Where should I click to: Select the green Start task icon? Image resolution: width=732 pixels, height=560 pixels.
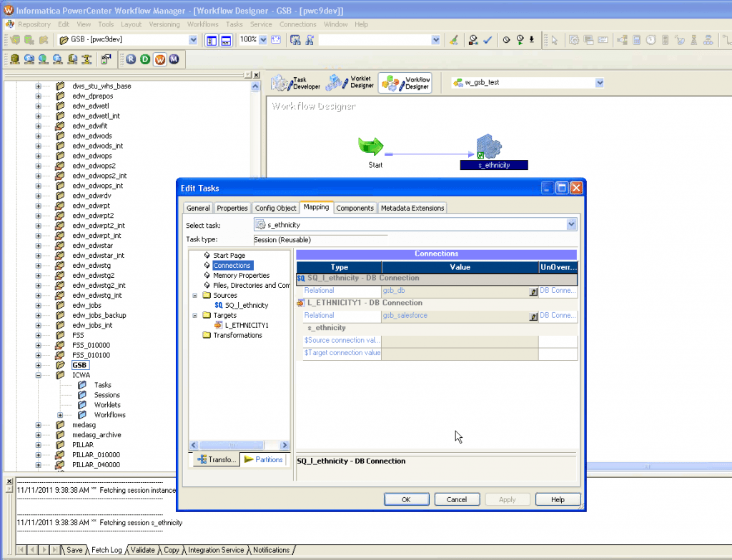pos(371,146)
